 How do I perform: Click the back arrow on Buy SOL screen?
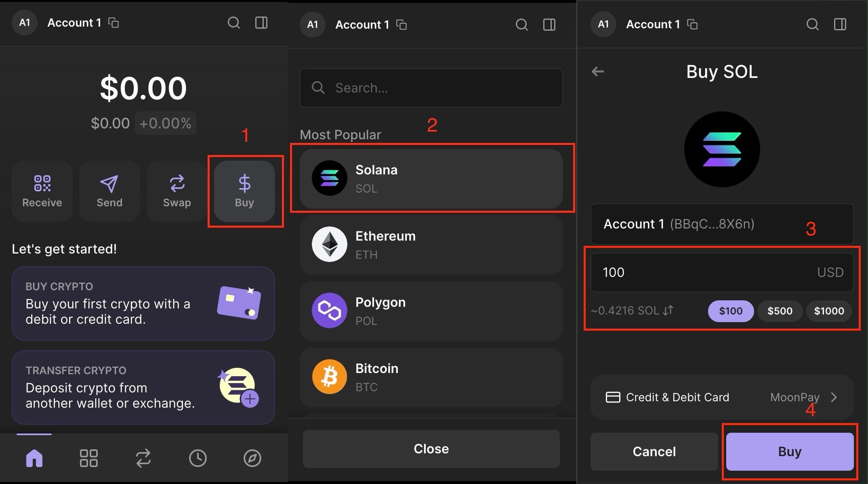click(598, 71)
